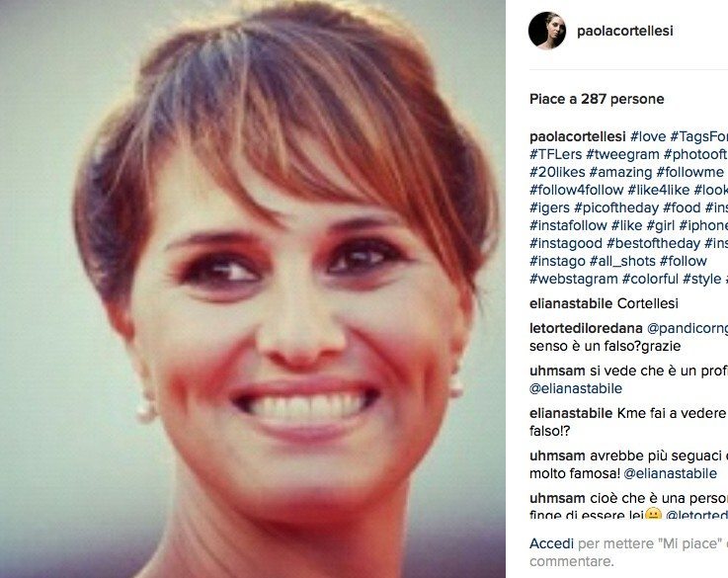
Task: Open the #webstagram hashtag
Action: (573, 279)
